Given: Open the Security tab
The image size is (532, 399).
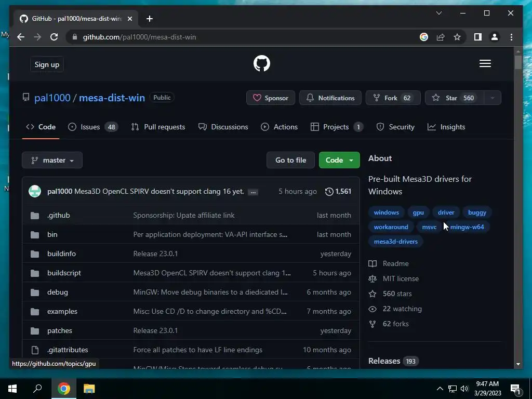Looking at the screenshot, I should click(x=395, y=127).
